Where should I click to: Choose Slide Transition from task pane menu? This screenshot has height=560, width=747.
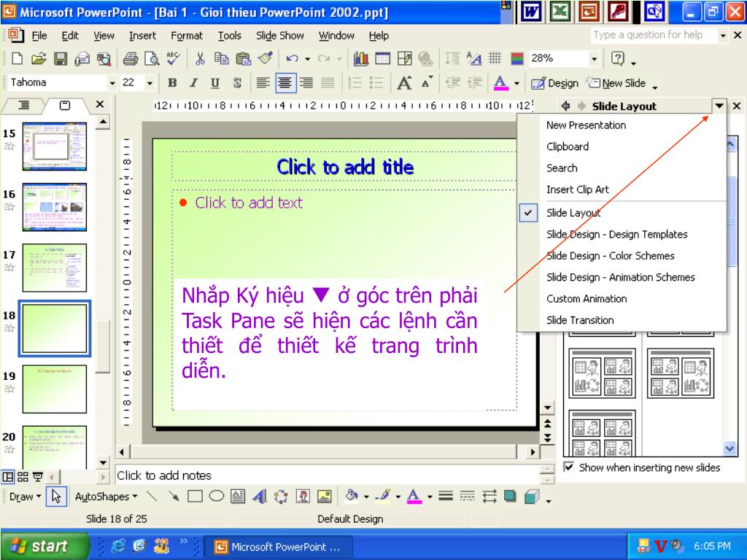[x=580, y=320]
